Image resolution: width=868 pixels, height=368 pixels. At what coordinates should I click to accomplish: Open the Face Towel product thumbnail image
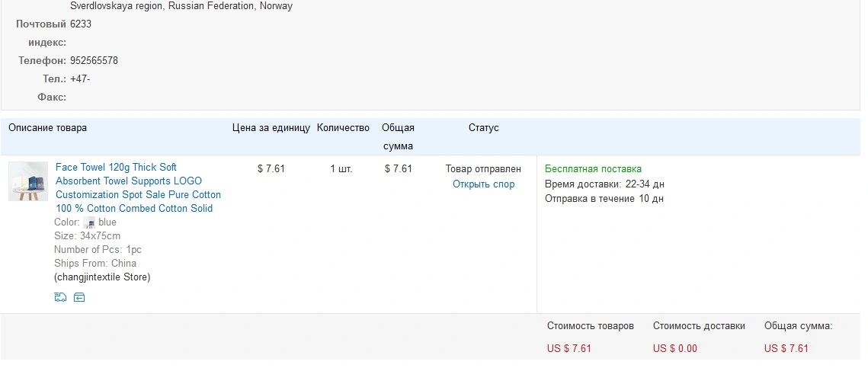[x=28, y=181]
